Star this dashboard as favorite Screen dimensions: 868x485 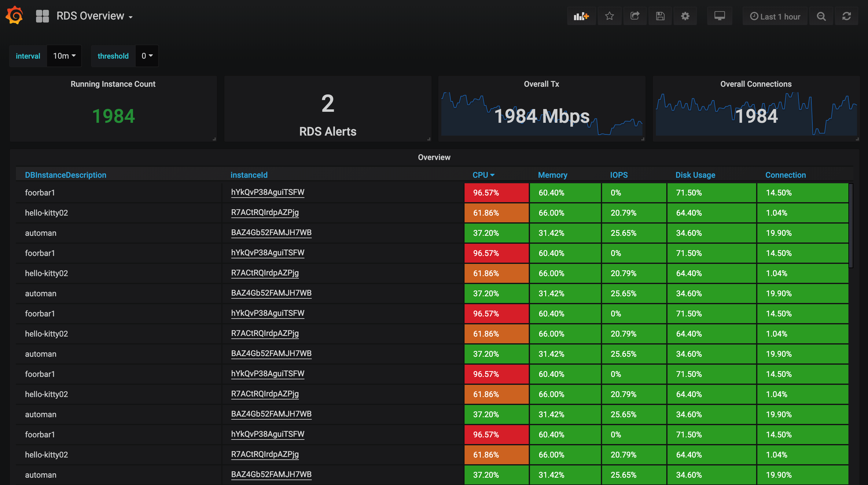tap(609, 16)
